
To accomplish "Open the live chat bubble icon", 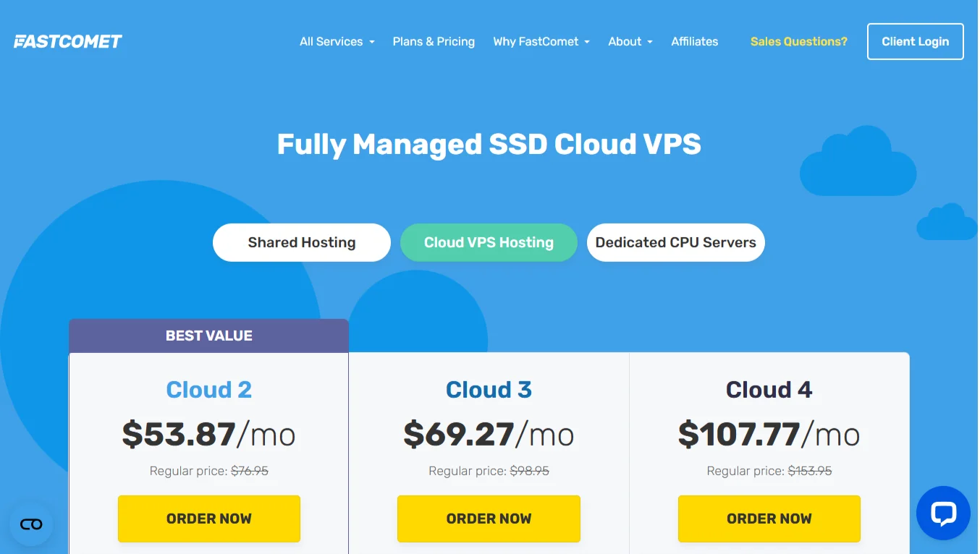I will click(x=943, y=513).
